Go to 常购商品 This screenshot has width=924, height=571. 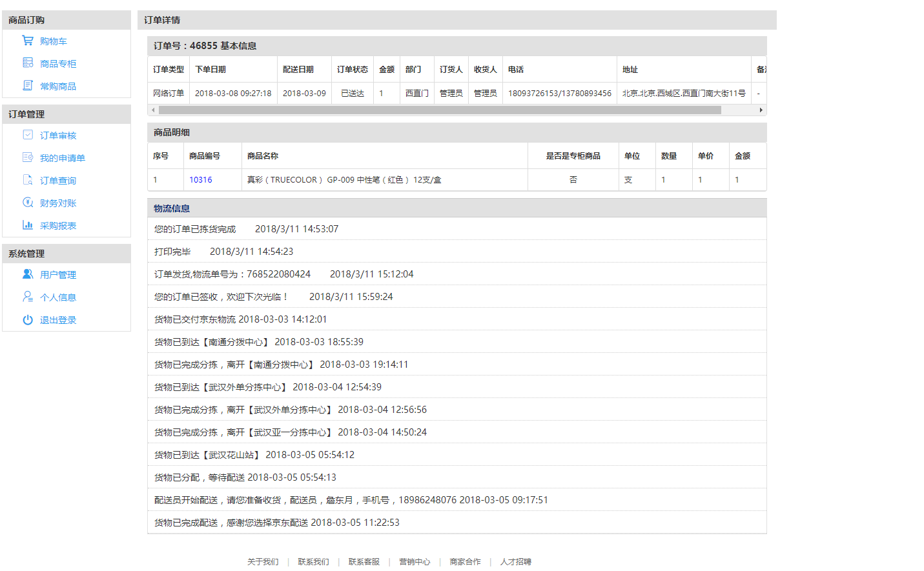(x=58, y=86)
